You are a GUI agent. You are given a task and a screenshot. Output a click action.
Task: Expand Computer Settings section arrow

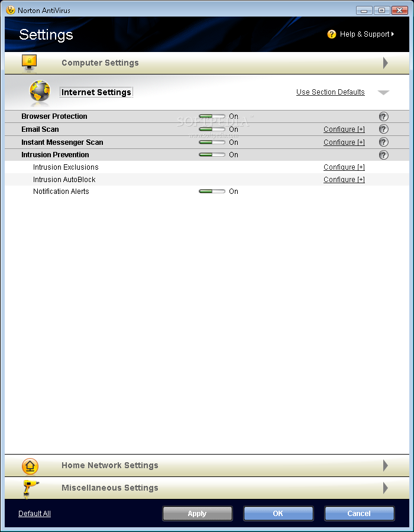[x=386, y=63]
